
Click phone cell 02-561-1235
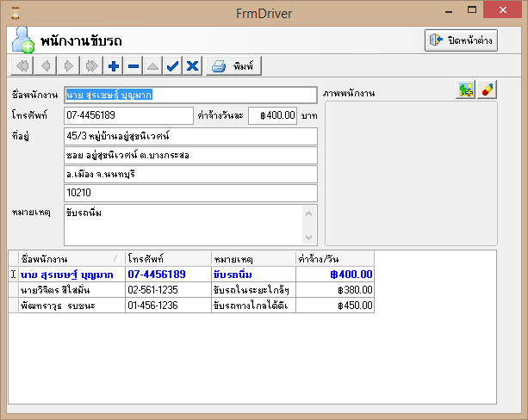click(168, 290)
